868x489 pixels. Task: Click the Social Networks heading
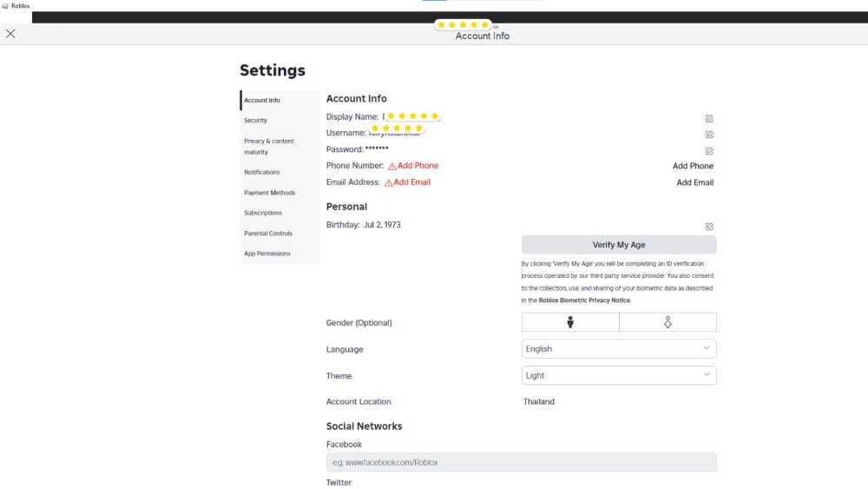pyautogui.click(x=365, y=426)
